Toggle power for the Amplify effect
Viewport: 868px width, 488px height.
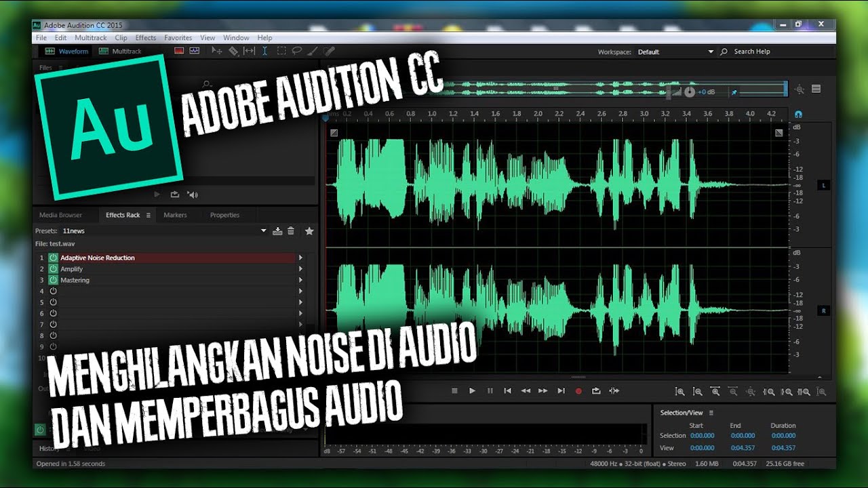coord(53,269)
